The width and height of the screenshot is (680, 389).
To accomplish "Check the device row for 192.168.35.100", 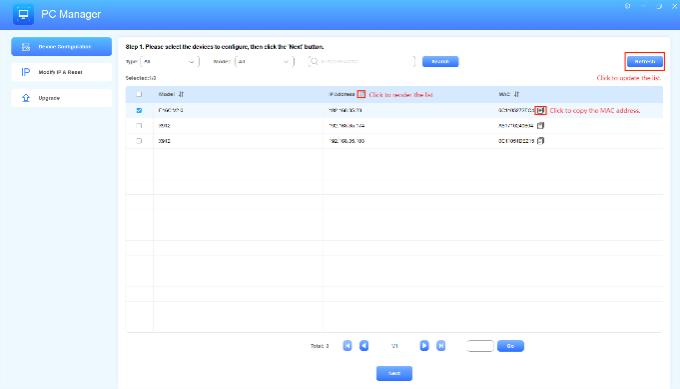I will [139, 141].
